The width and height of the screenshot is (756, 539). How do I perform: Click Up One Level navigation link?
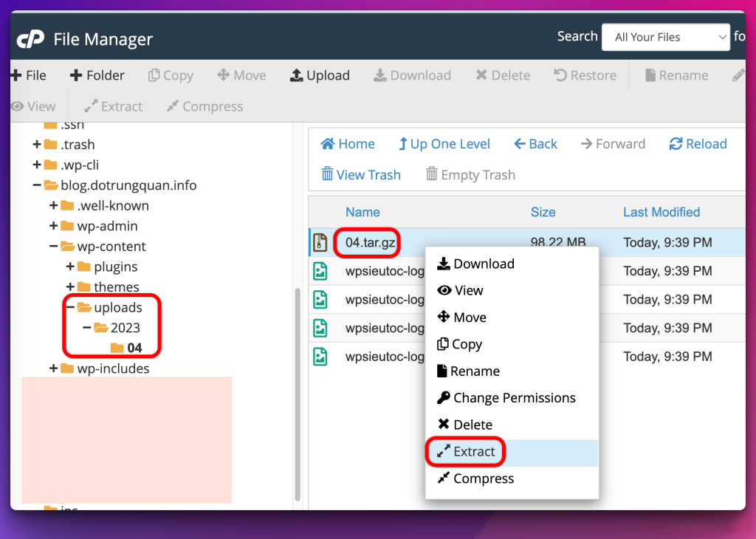coord(444,143)
